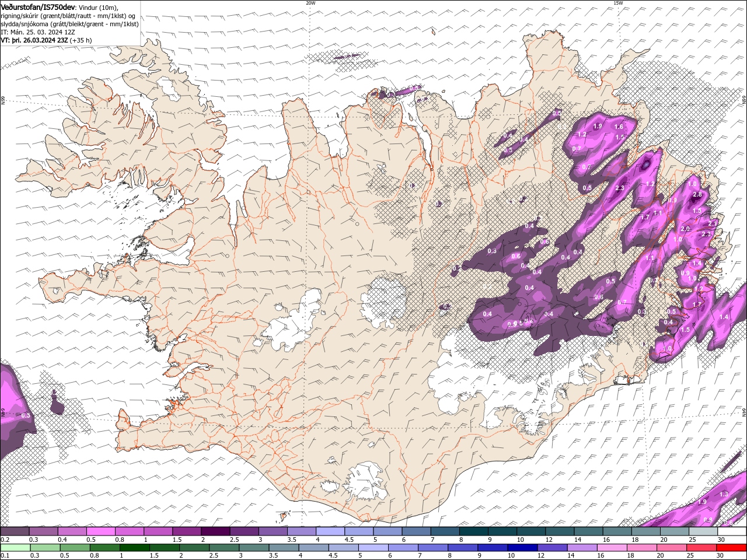
Task: Click the dark navy swatch in lower legend
Action: coord(522,547)
